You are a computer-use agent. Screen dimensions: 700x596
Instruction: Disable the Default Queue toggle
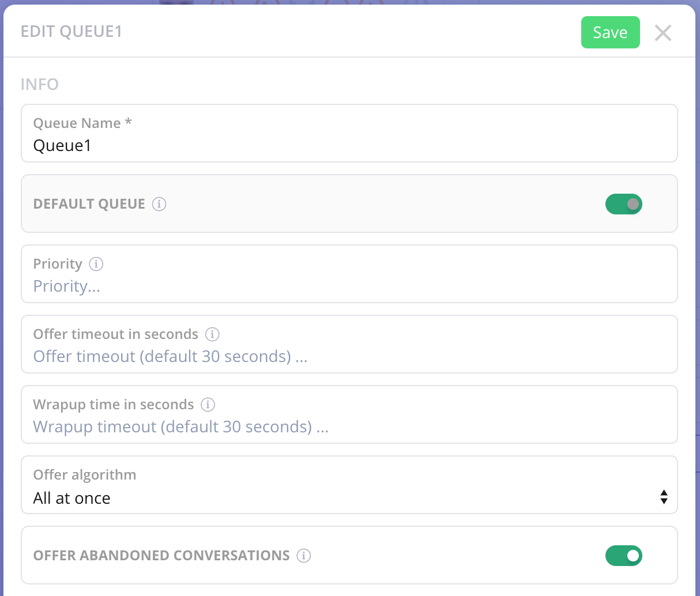tap(623, 204)
